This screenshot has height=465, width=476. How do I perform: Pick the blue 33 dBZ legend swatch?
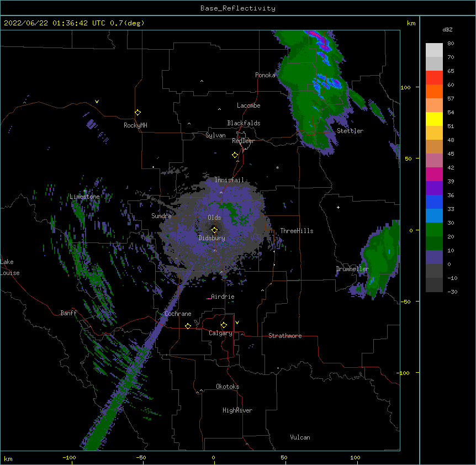(x=434, y=202)
